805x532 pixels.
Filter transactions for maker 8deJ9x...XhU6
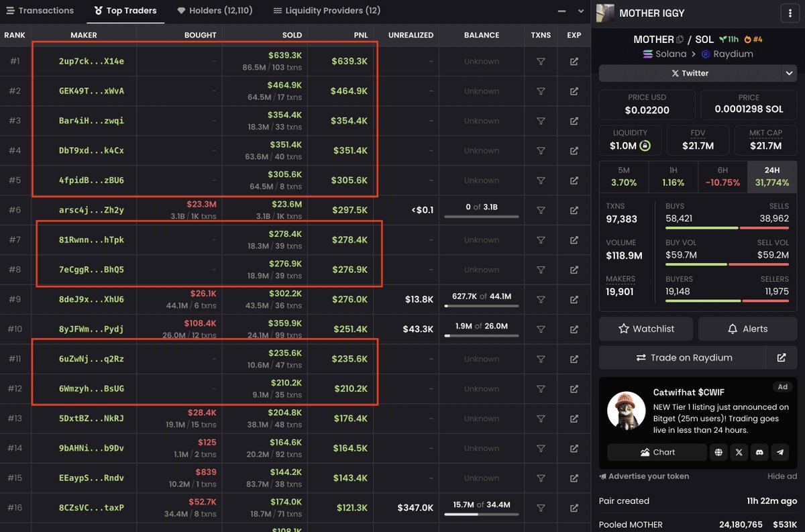pyautogui.click(x=541, y=299)
